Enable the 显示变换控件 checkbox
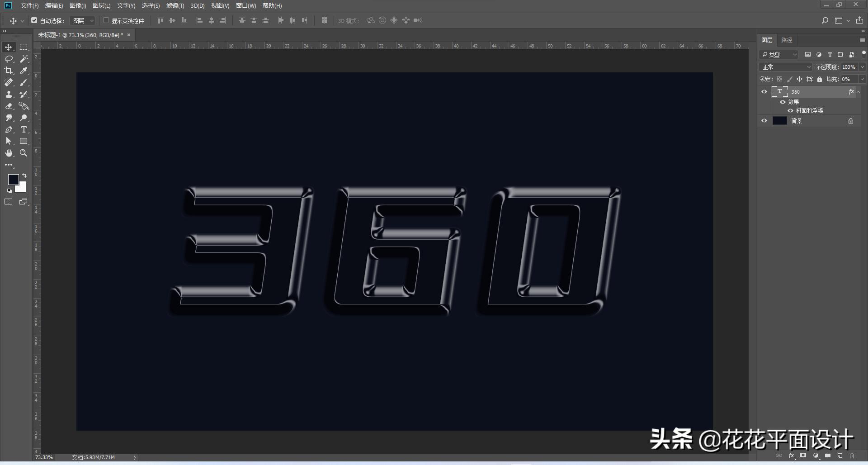This screenshot has height=465, width=868. [x=105, y=20]
